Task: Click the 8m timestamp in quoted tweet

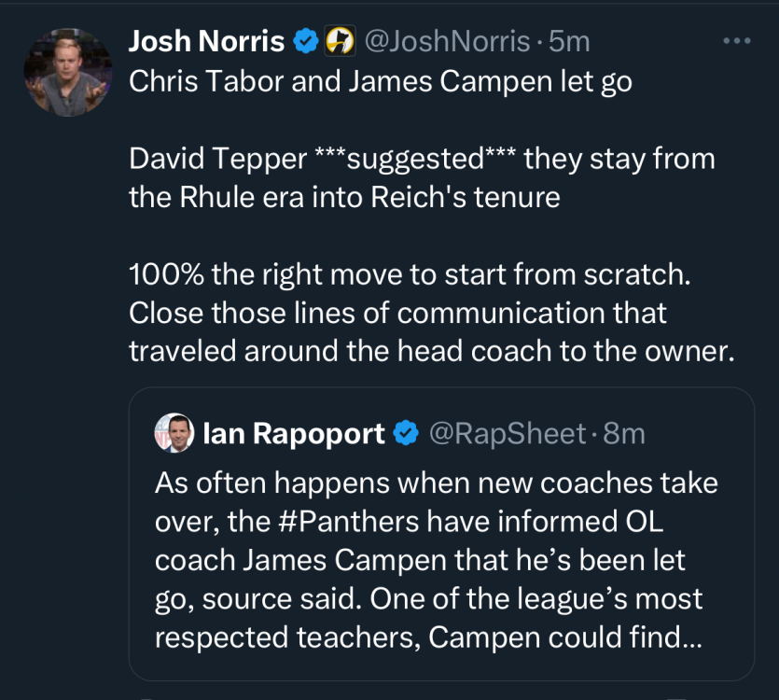Action: 624,433
